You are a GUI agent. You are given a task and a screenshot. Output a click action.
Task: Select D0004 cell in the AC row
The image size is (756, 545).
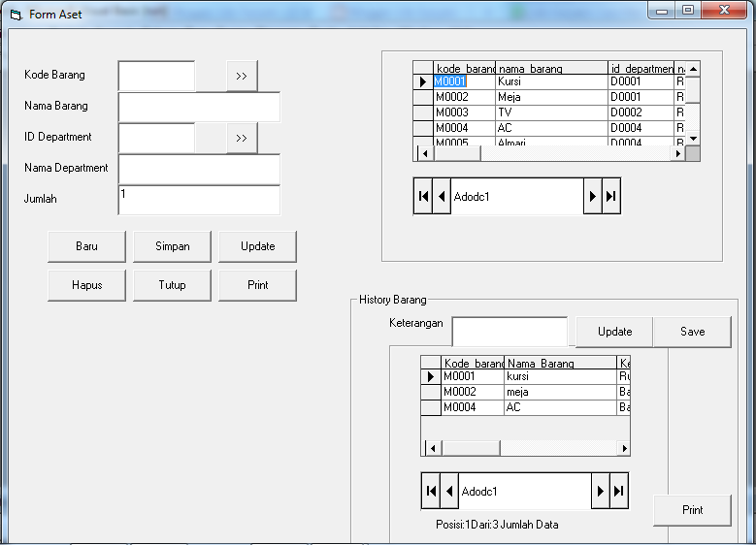click(641, 128)
